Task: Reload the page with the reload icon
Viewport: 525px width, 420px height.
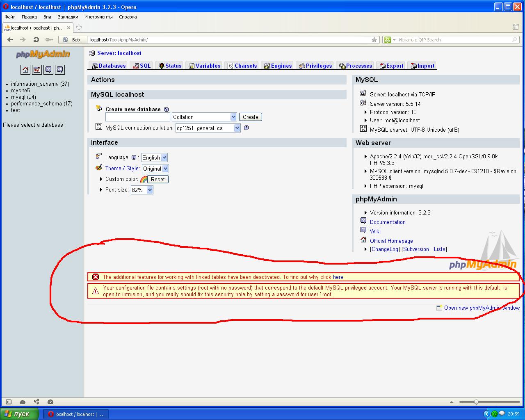Action: 36,40
